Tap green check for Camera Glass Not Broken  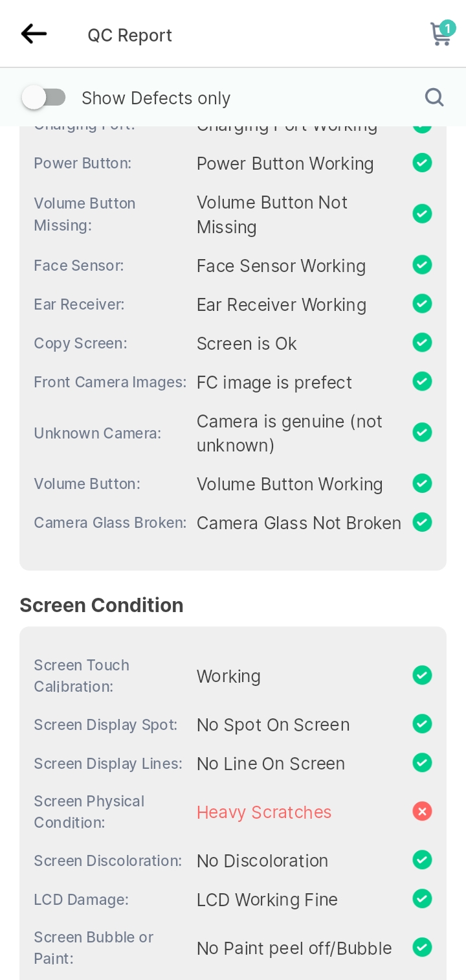[423, 522]
